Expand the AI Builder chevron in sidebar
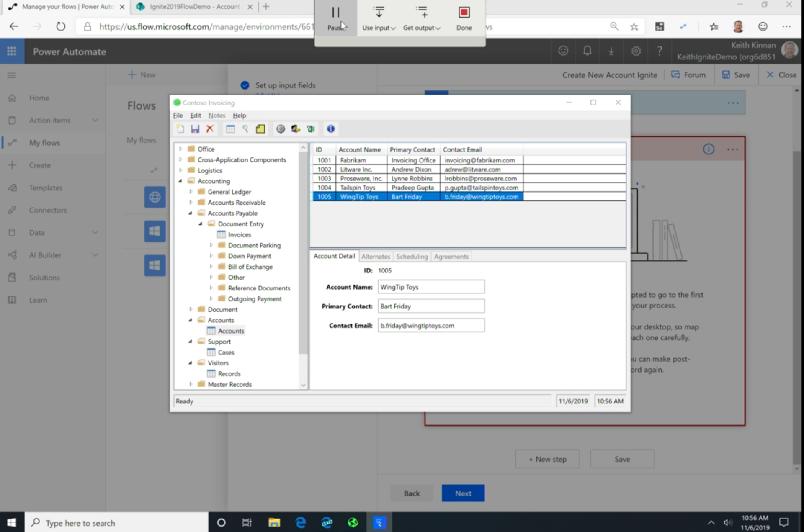This screenshot has height=532, width=804. coord(95,255)
